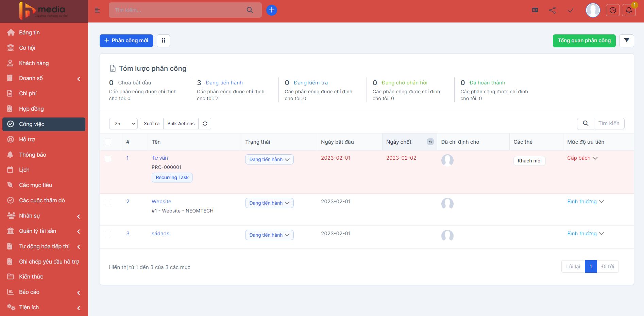
Task: Open Cấp bách priority dropdown
Action: pos(582,158)
